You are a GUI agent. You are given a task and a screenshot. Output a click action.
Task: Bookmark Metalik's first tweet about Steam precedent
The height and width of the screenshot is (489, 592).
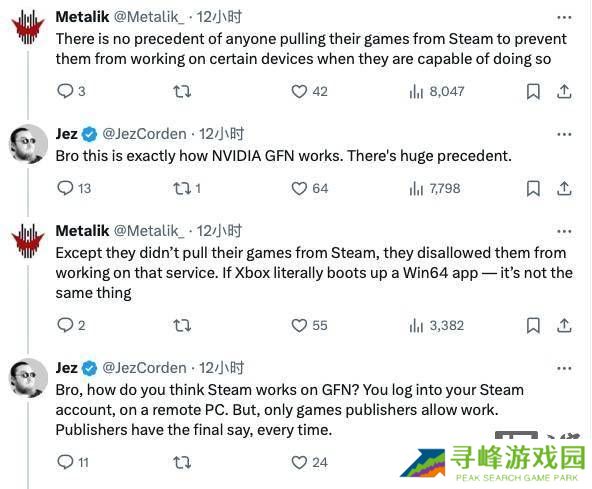click(x=533, y=91)
